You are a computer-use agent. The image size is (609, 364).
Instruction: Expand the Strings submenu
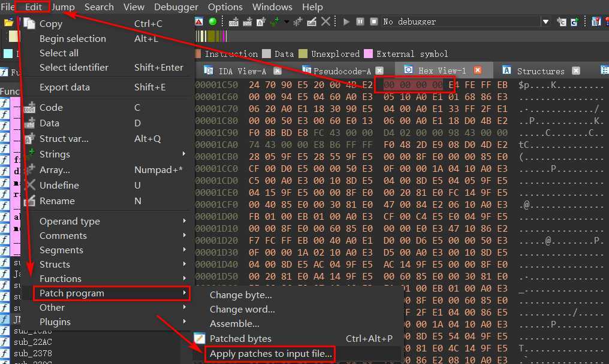105,154
